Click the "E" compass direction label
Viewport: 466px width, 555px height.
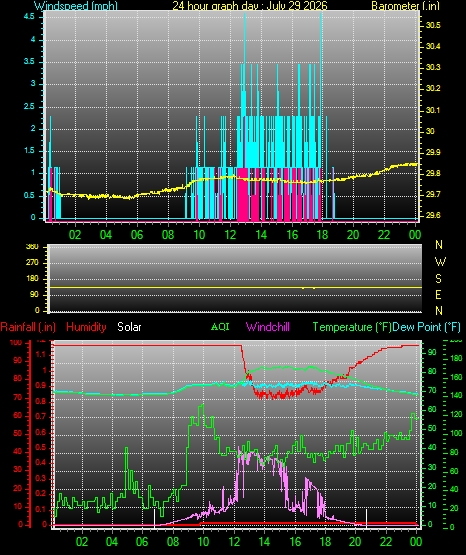click(x=438, y=295)
